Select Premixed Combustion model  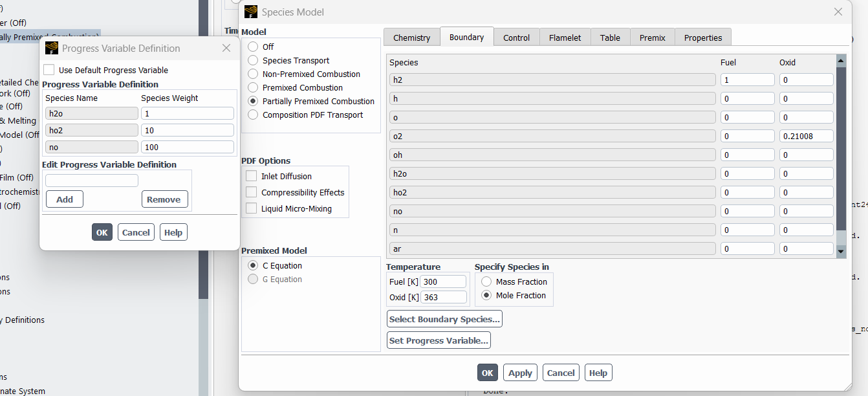pyautogui.click(x=253, y=87)
